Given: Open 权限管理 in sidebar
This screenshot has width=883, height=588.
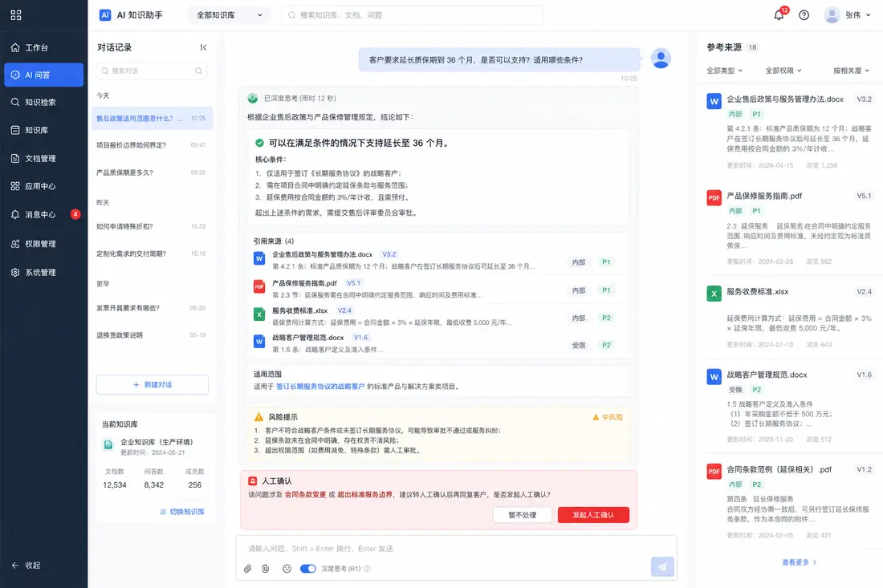Looking at the screenshot, I should pyautogui.click(x=44, y=244).
